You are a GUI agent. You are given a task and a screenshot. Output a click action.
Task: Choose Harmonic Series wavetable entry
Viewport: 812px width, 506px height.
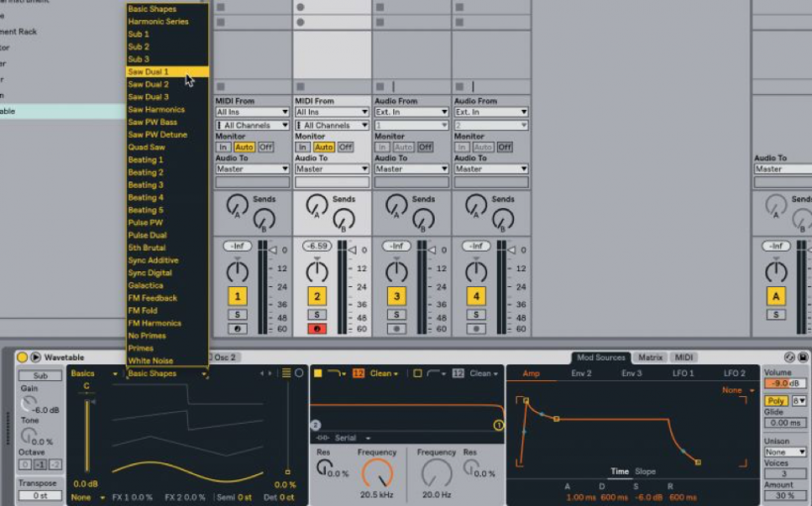click(x=167, y=22)
